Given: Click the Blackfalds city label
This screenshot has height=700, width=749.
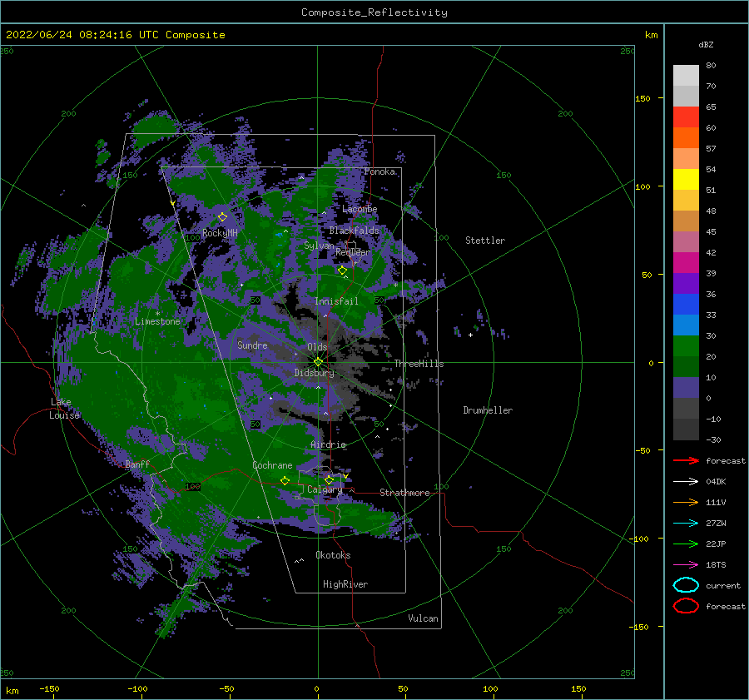Looking at the screenshot, I should [x=354, y=231].
